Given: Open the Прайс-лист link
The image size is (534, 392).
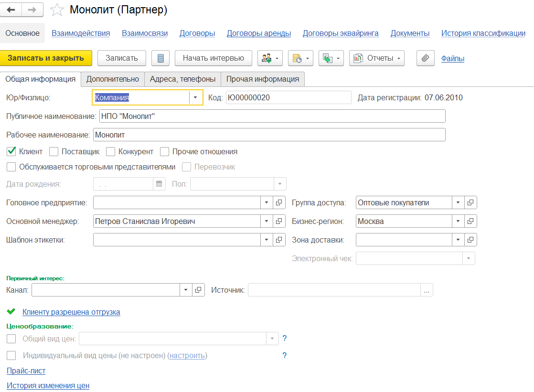Looking at the screenshot, I should click(x=26, y=371).
